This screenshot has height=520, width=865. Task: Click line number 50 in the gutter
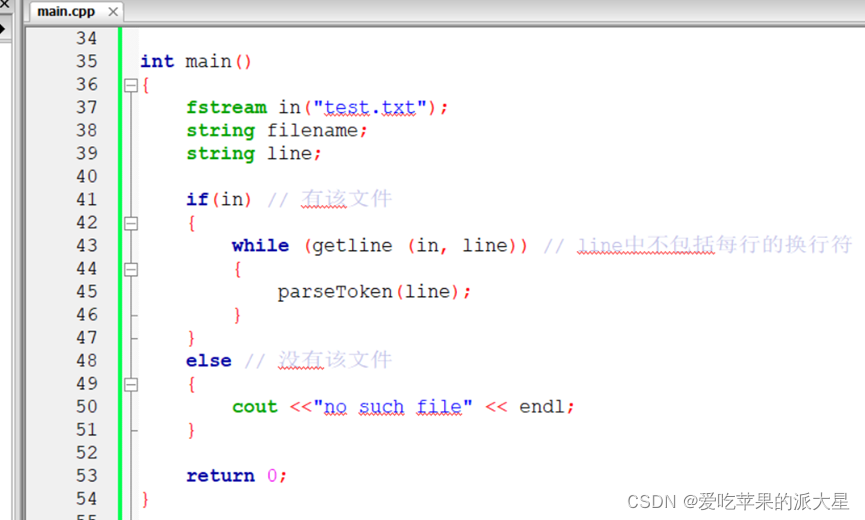tap(87, 406)
